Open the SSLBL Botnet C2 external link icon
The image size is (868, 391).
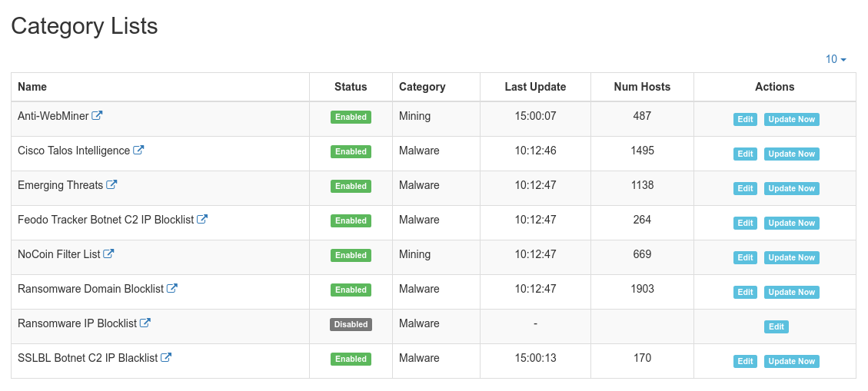point(165,357)
